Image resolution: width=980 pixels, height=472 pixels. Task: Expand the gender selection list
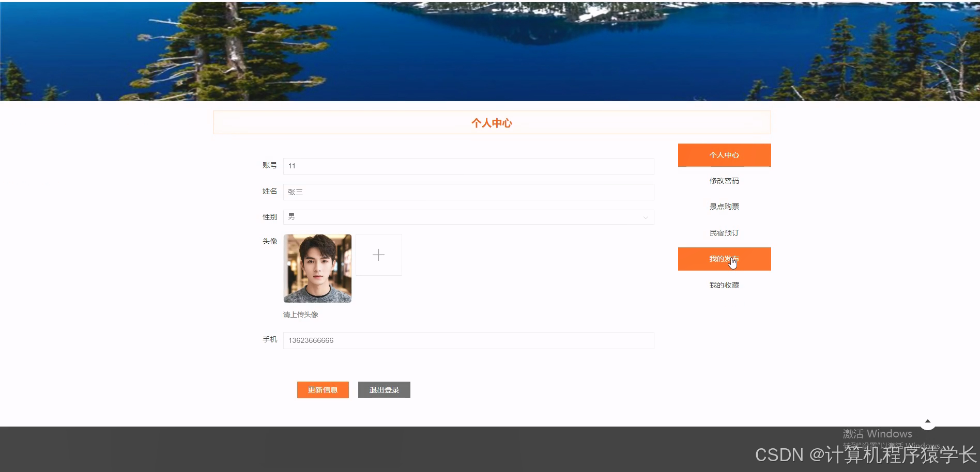click(x=645, y=217)
